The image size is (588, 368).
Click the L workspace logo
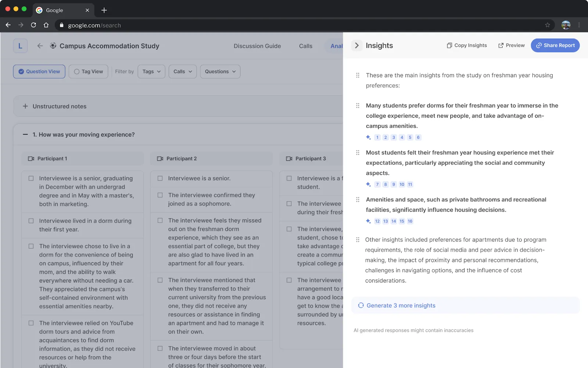coord(20,46)
